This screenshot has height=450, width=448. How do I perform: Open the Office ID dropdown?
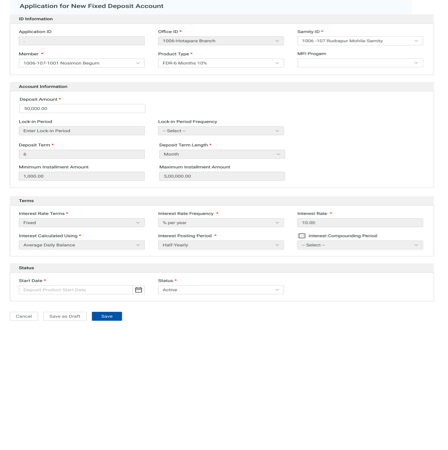pos(221,41)
